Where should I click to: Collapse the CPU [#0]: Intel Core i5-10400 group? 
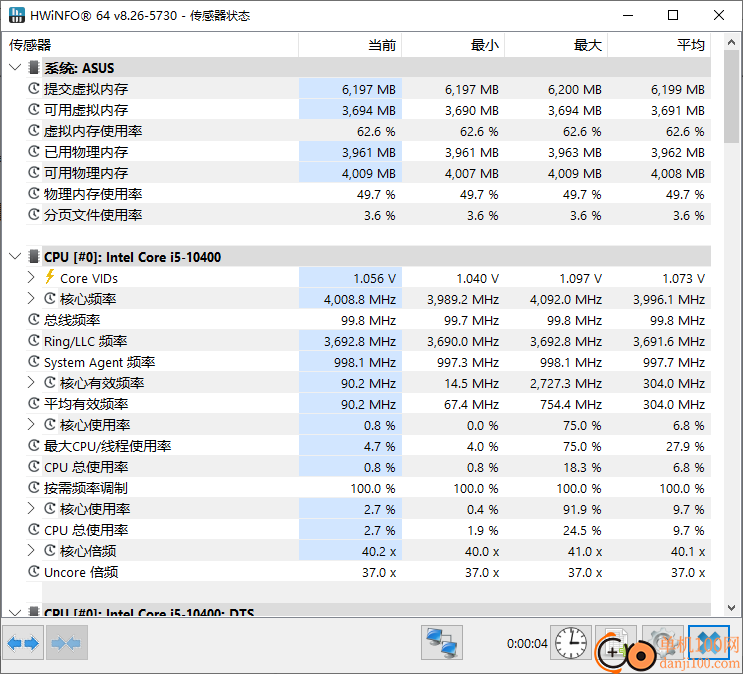[x=15, y=256]
